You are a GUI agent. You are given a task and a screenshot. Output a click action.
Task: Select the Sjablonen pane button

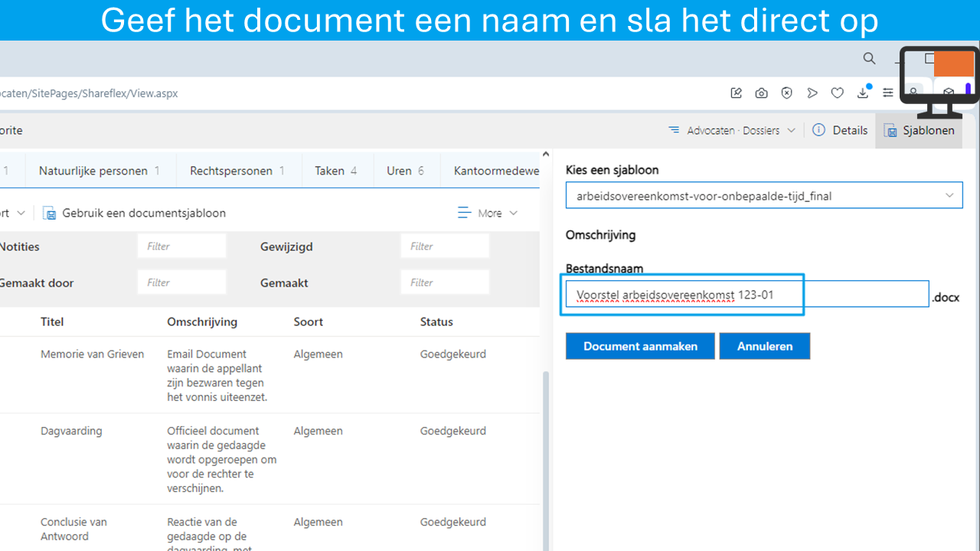[x=920, y=130]
